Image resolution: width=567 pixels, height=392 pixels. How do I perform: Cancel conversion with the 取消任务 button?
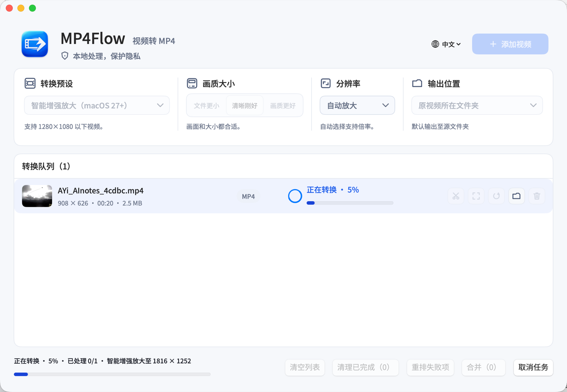tap(533, 368)
